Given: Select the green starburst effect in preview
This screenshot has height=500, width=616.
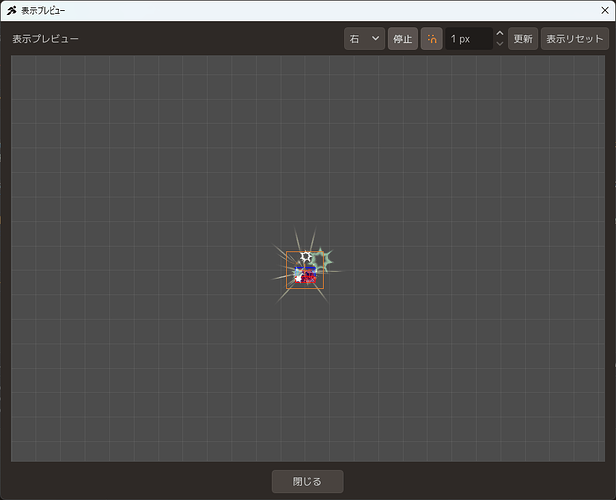Looking at the screenshot, I should tap(323, 259).
